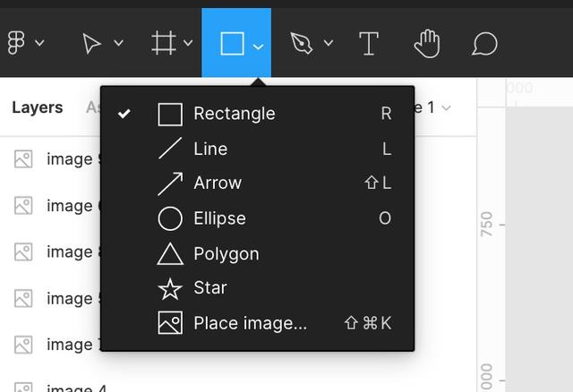Activate the Hand tool

coord(427,43)
